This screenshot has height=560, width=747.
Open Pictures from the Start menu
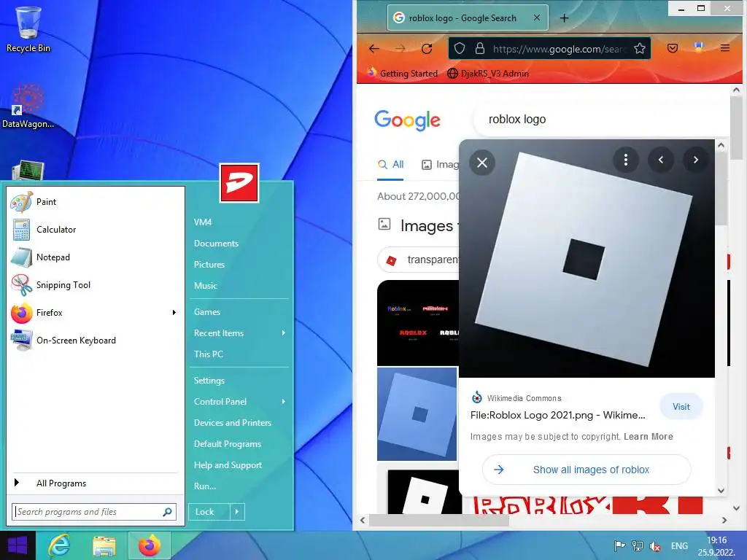coord(209,264)
